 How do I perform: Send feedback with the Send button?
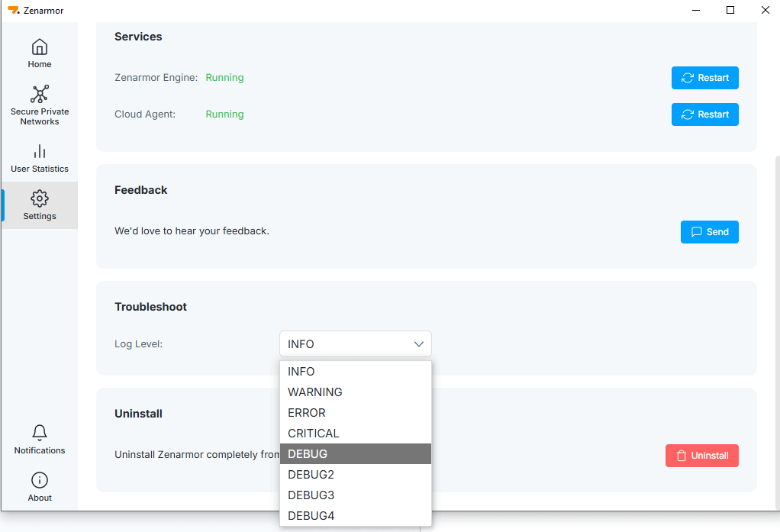[709, 232]
